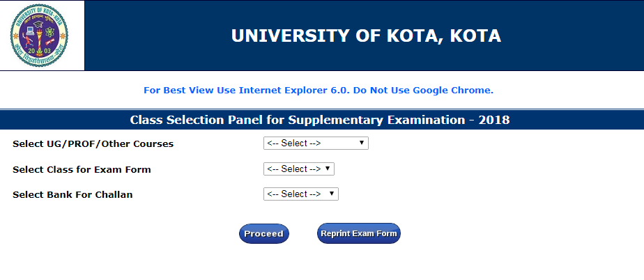Image resolution: width=644 pixels, height=280 pixels.
Task: Click the Reprint Exam Form button
Action: point(359,233)
